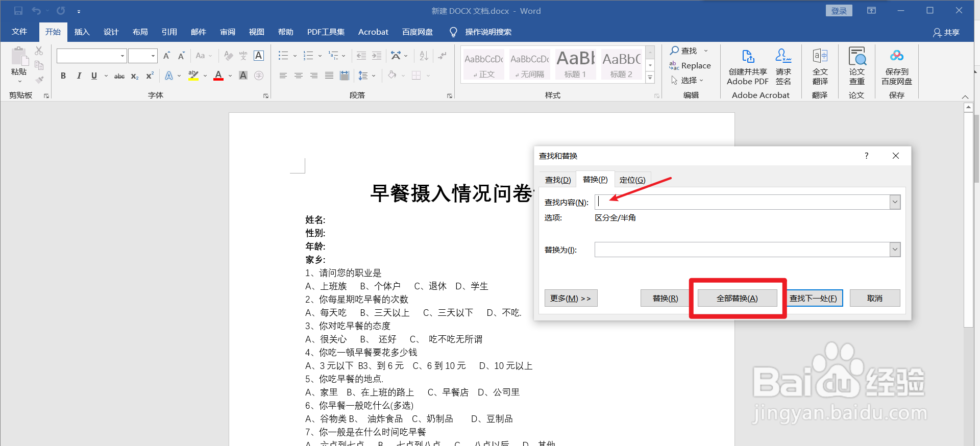This screenshot has height=446, width=980.
Task: Open the 选择 dropdown
Action: point(688,80)
